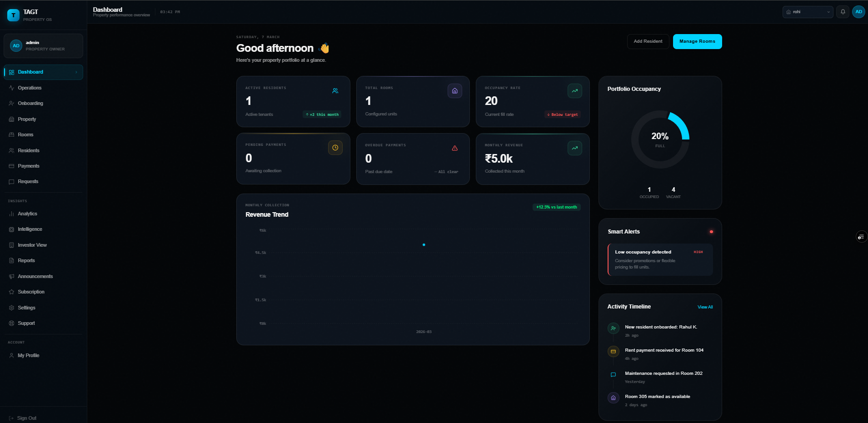This screenshot has width=868, height=423.
Task: Click the payment icon next to Room 104 activity
Action: [x=613, y=351]
